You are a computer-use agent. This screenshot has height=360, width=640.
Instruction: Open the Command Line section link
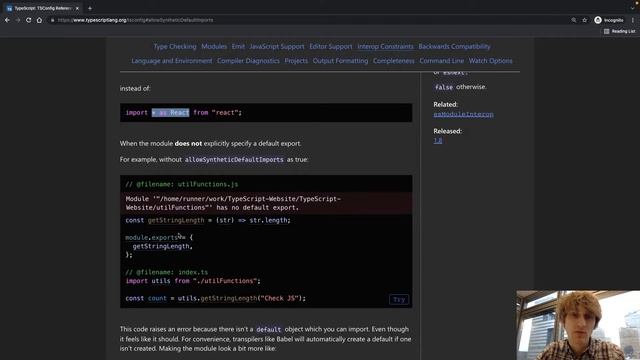click(x=442, y=61)
